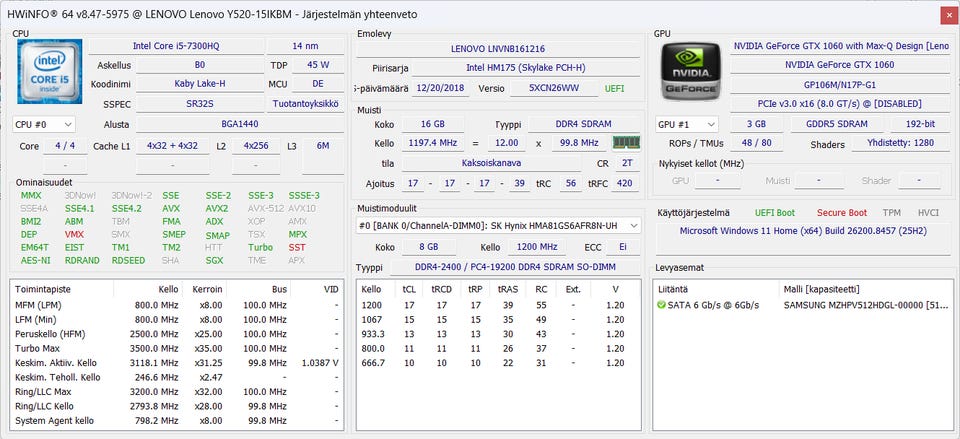Click the 14 nm process field
Viewport: 960px width, 439px height.
point(306,46)
